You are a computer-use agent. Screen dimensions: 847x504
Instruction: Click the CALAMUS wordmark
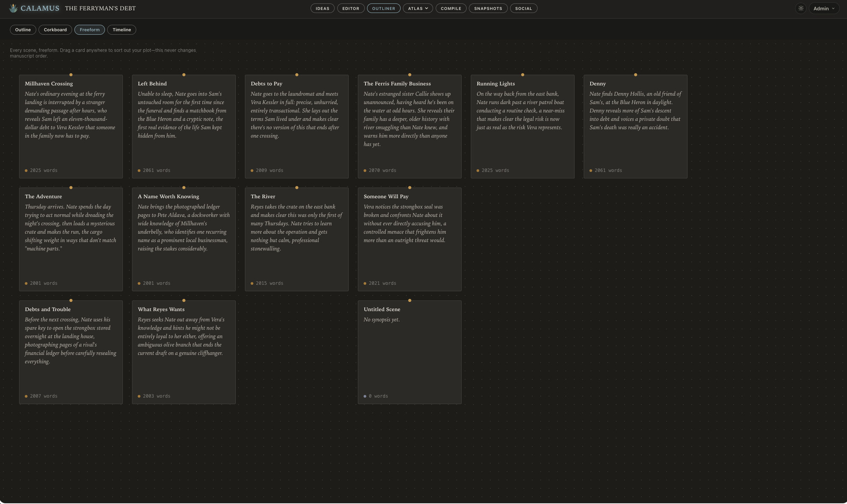point(40,8)
